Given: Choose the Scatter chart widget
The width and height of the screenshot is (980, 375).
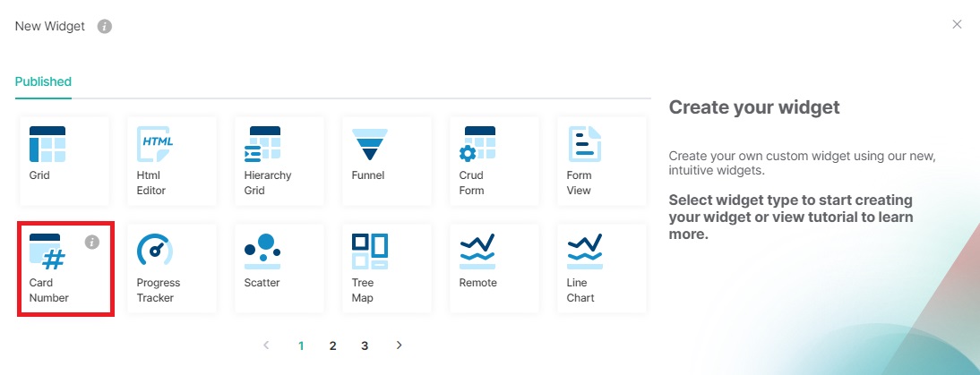Looking at the screenshot, I should tap(262, 251).
